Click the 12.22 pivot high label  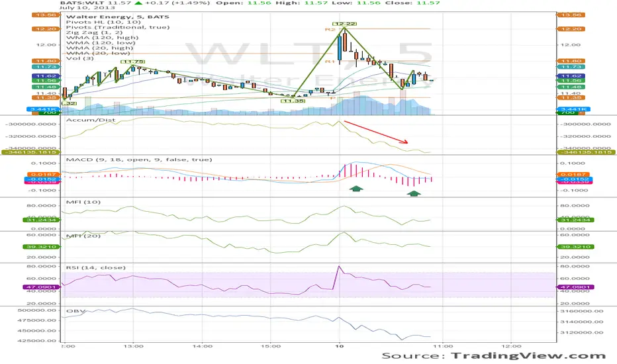[345, 24]
